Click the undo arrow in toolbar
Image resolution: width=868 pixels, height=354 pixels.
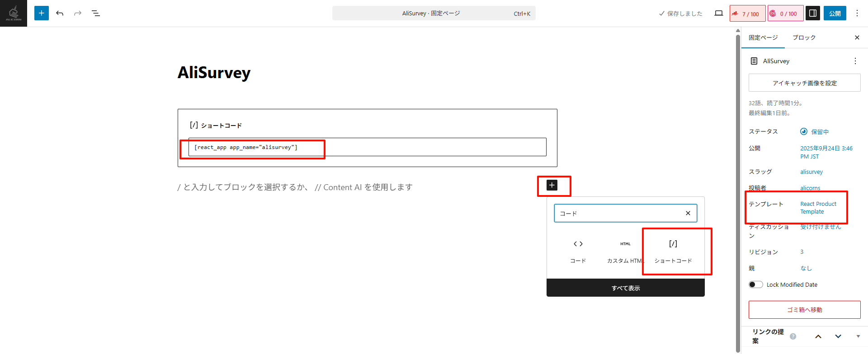(x=60, y=13)
